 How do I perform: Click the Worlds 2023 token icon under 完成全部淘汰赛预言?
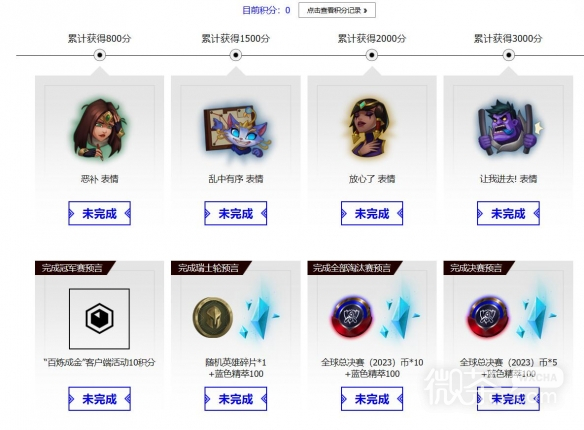pos(352,318)
